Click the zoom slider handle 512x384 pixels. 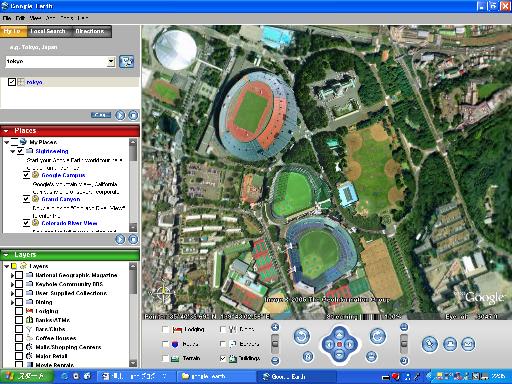pos(275,344)
